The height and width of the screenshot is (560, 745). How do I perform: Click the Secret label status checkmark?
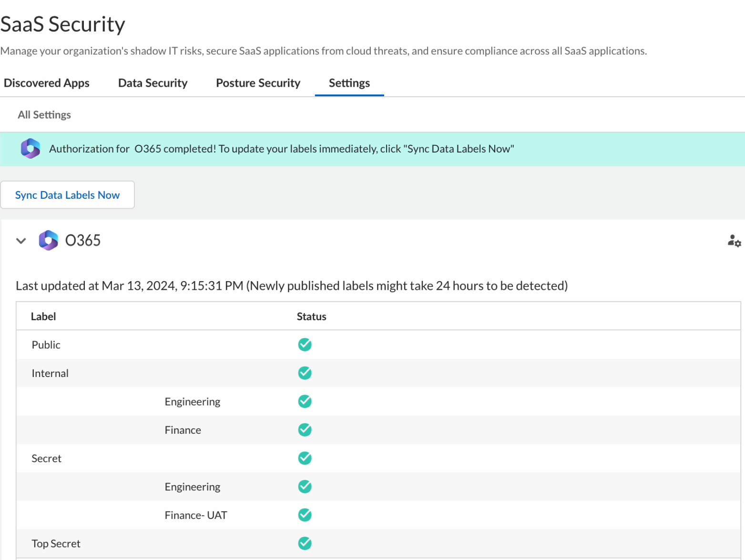(305, 458)
